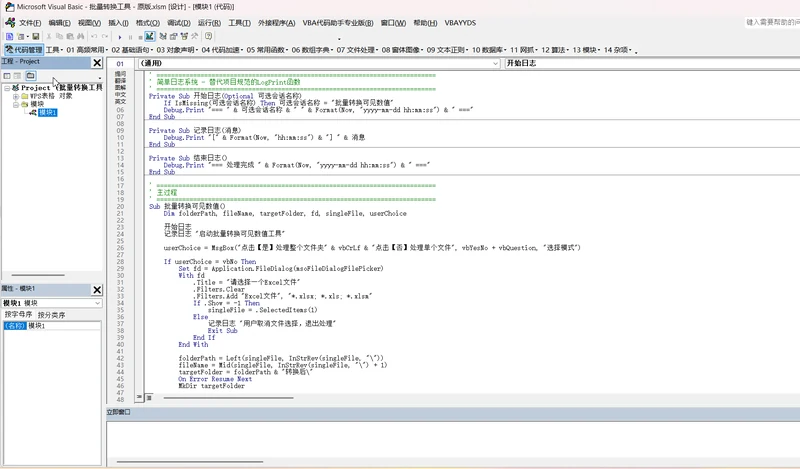Open the 06 数组字典 dropdown
Viewport: 800px width, 469px height.
pyautogui.click(x=312, y=50)
